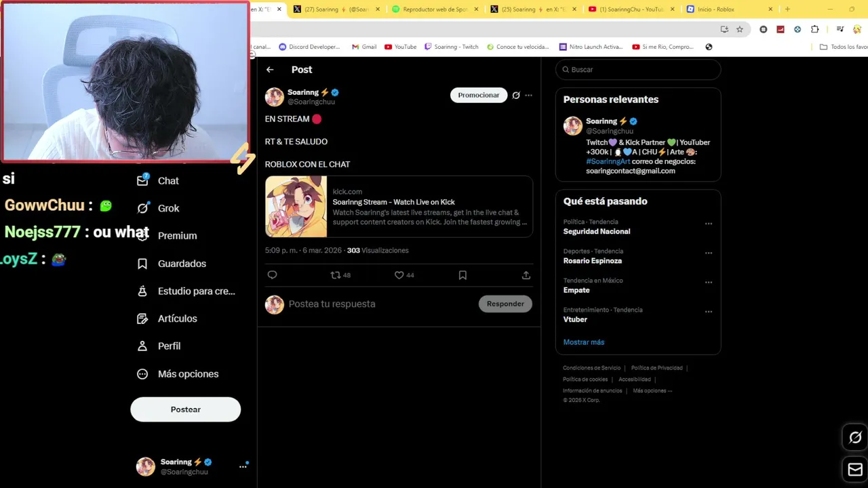Open options for Empate trend
868x488 pixels.
709,282
